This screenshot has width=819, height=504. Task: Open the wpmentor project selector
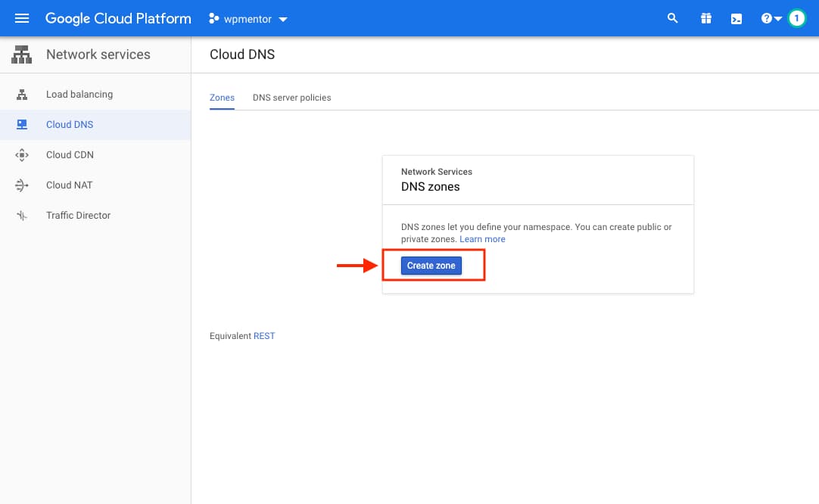pos(248,19)
